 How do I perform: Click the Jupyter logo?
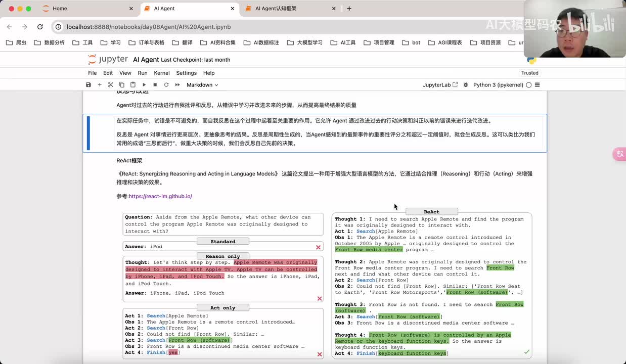[108, 59]
